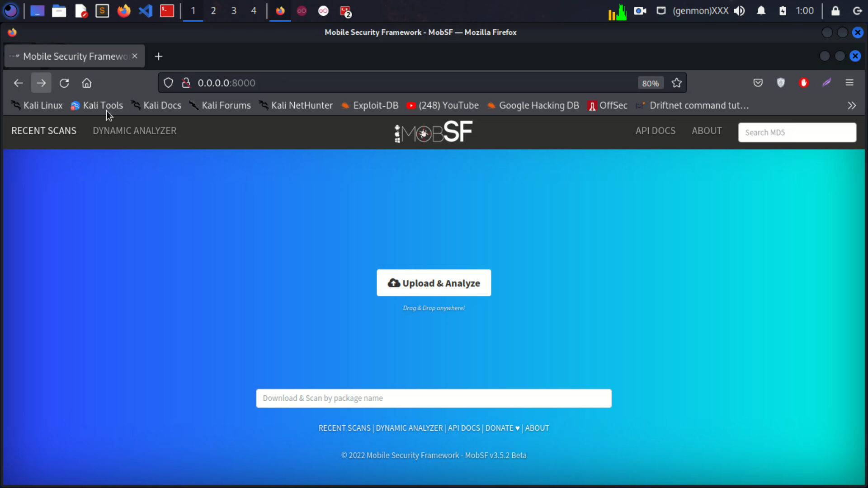Show more bookmarks chevron

(852, 106)
